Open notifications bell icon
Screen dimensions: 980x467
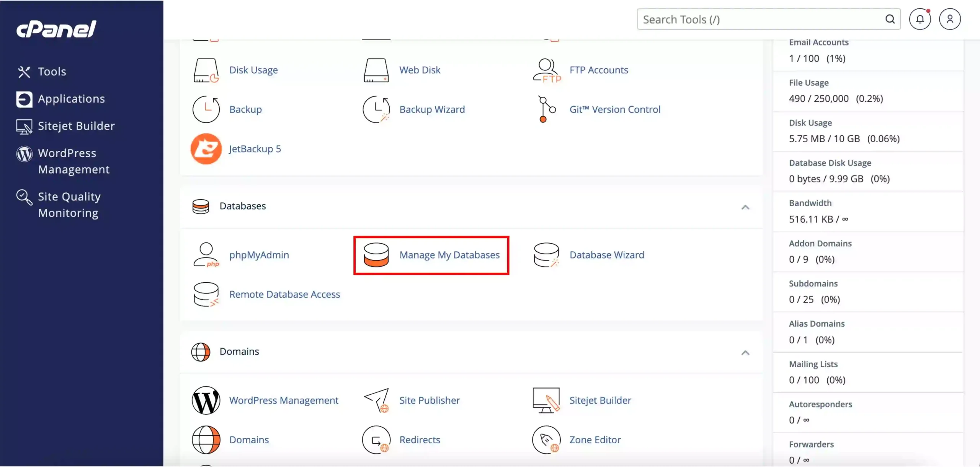click(x=920, y=19)
